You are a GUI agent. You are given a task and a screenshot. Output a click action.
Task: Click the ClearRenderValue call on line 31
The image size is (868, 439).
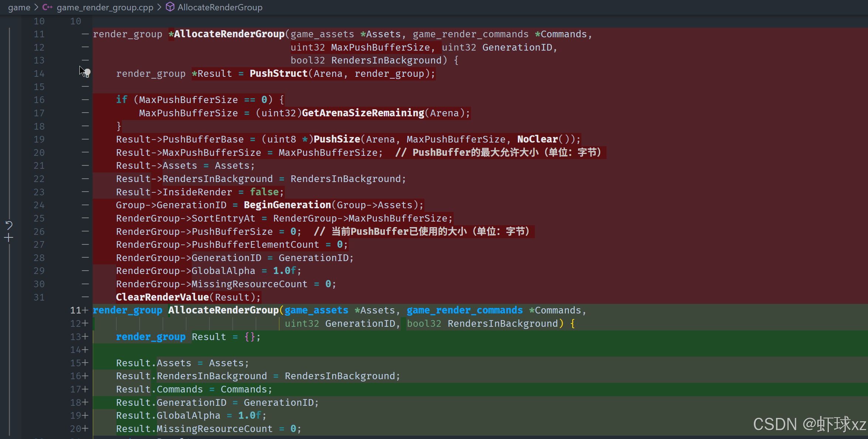[x=162, y=297]
